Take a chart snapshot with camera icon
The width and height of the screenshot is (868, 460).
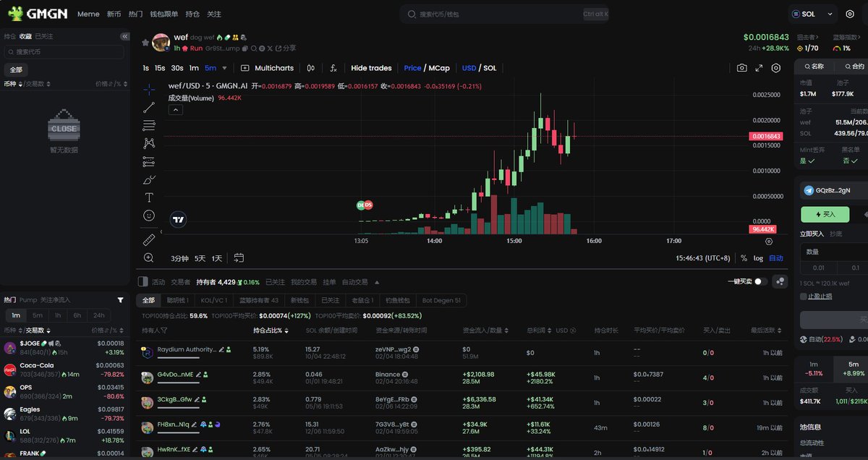pyautogui.click(x=742, y=68)
